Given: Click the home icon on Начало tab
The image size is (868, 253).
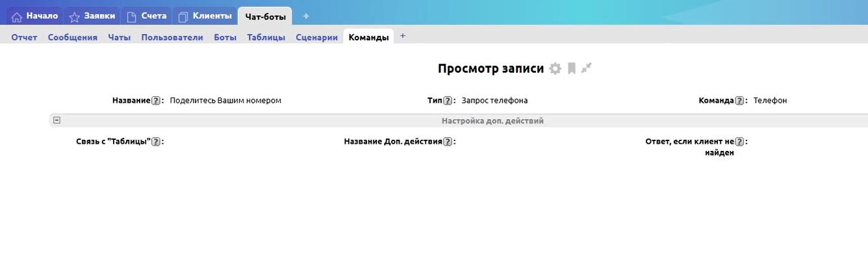Looking at the screenshot, I should pos(18,17).
